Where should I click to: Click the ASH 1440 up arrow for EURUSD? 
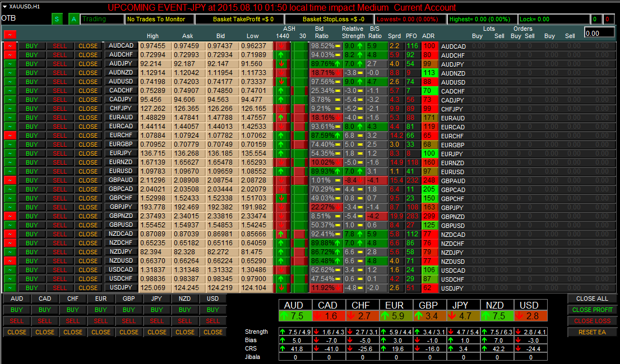pyautogui.click(x=281, y=171)
